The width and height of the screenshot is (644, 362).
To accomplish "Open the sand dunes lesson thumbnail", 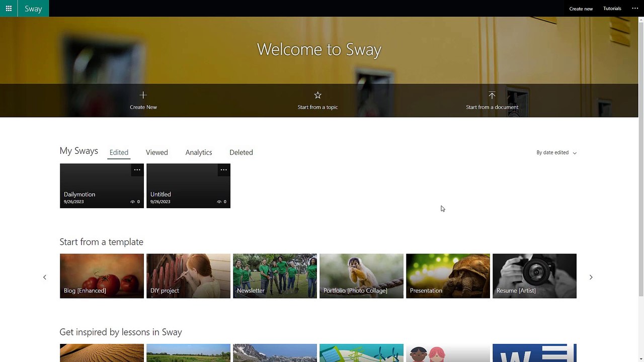I will pos(102,353).
